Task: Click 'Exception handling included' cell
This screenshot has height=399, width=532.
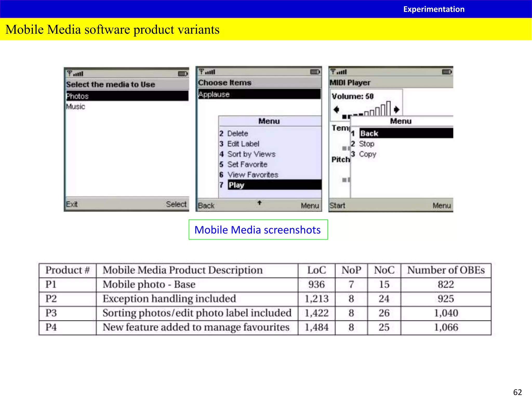Action: coord(169,299)
